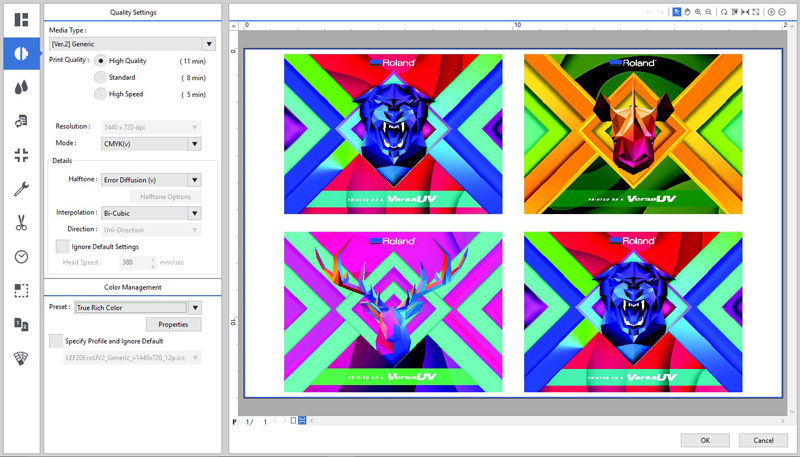Select High Speed print quality radio button
800x457 pixels.
(x=101, y=94)
